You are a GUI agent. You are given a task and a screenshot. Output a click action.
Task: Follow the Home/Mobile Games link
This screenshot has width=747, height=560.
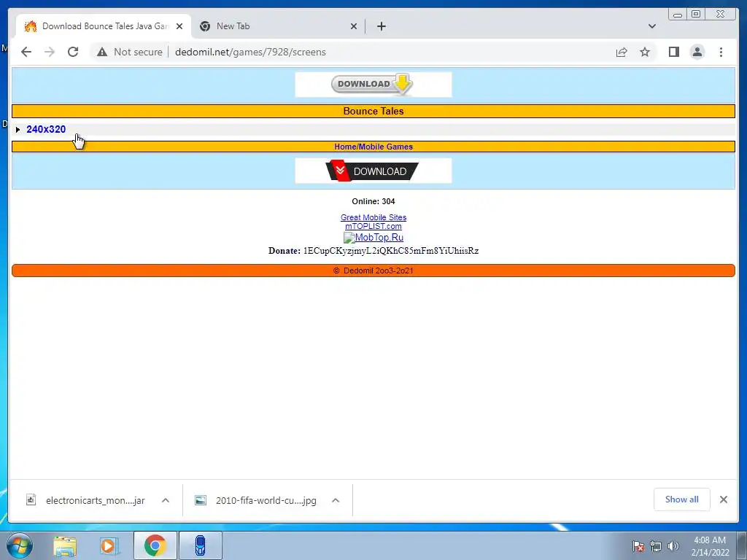tap(373, 147)
